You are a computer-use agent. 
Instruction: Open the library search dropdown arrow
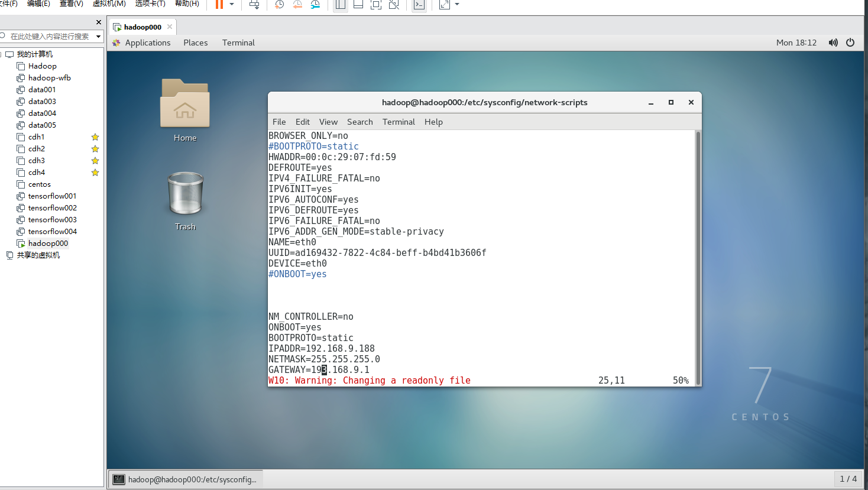99,37
